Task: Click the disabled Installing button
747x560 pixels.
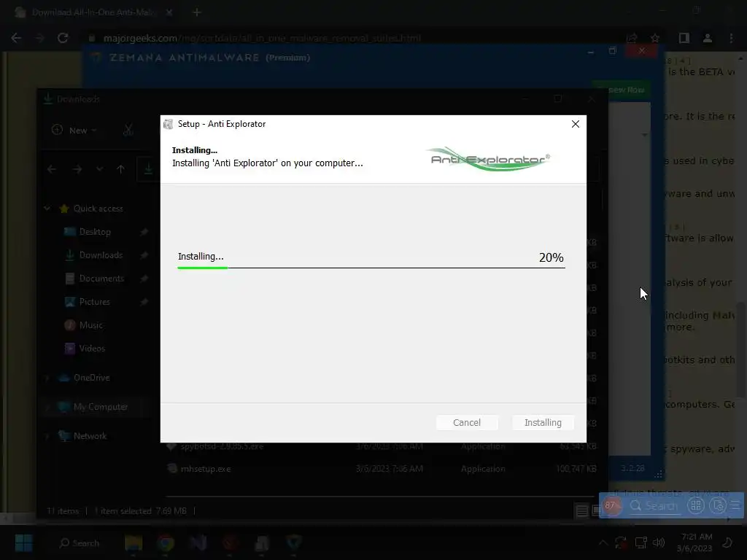Action: coord(543,422)
